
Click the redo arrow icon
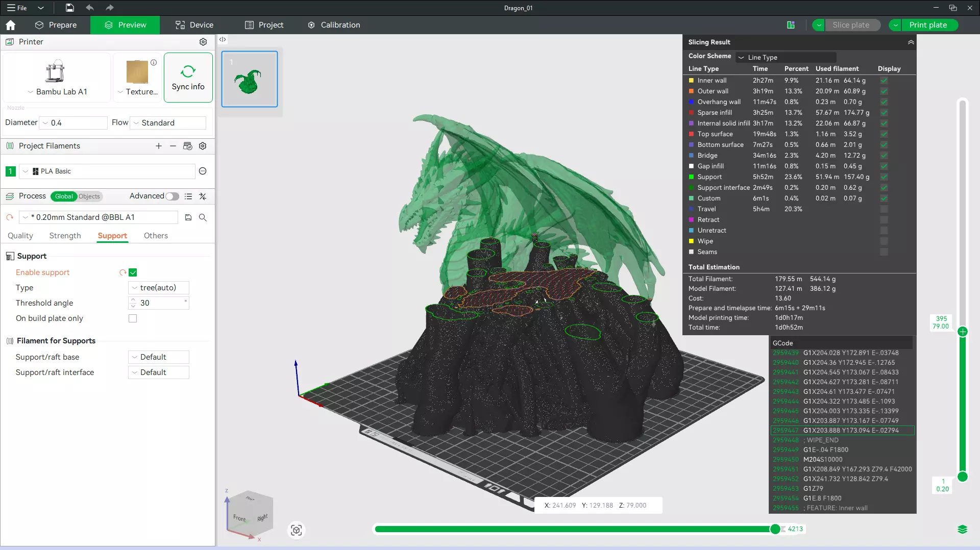pos(109,8)
